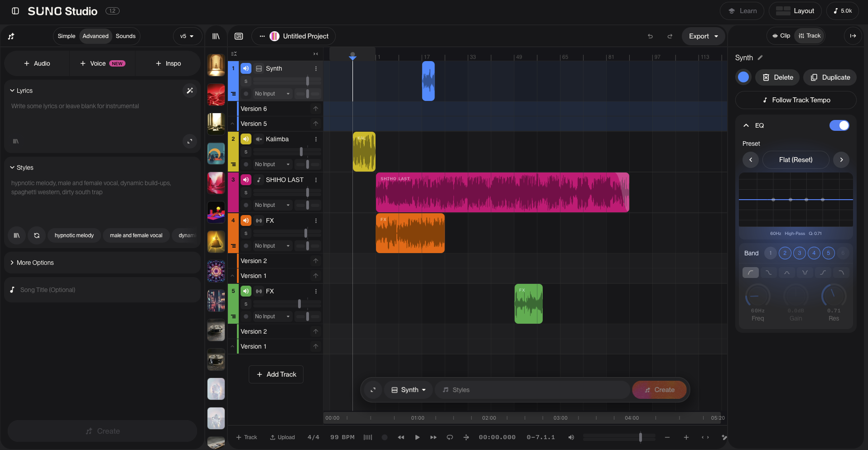Solo the SHIHO LAST track

click(x=246, y=193)
